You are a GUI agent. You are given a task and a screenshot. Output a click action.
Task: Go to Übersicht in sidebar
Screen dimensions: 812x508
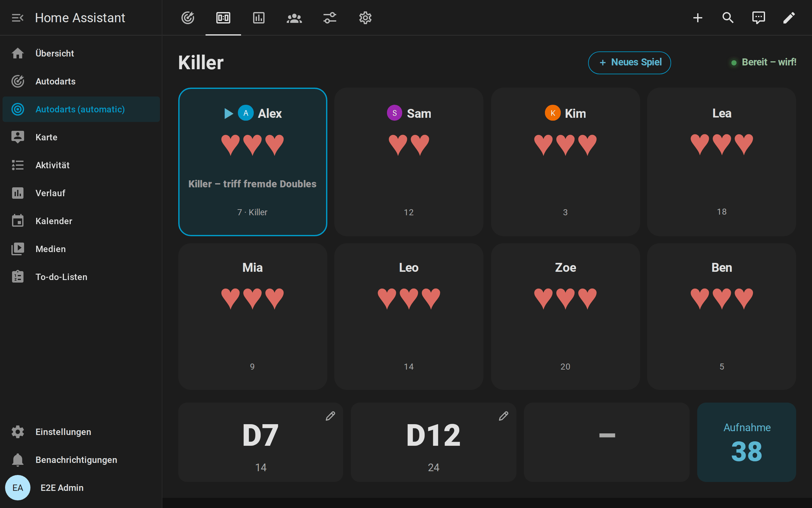81,53
